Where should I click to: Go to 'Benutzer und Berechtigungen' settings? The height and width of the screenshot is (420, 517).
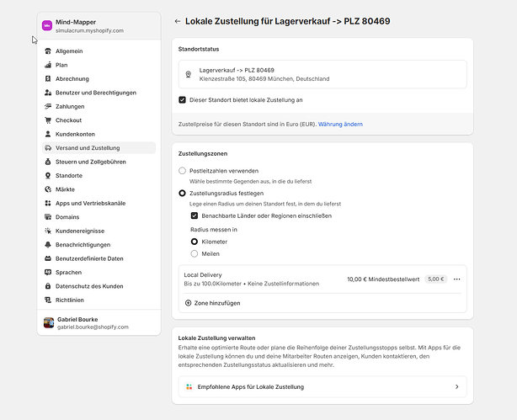(x=96, y=93)
